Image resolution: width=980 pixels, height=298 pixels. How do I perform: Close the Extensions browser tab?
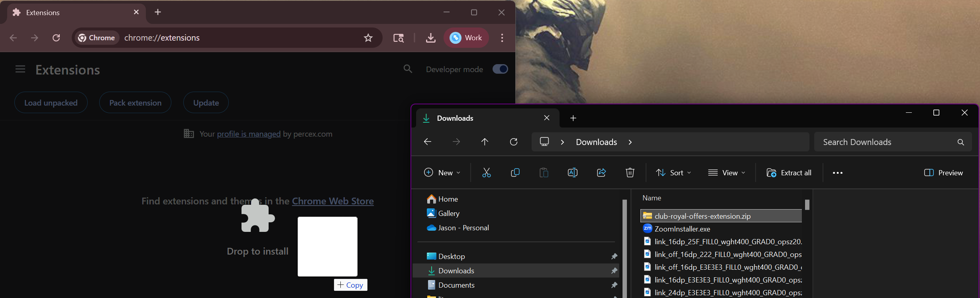click(136, 12)
